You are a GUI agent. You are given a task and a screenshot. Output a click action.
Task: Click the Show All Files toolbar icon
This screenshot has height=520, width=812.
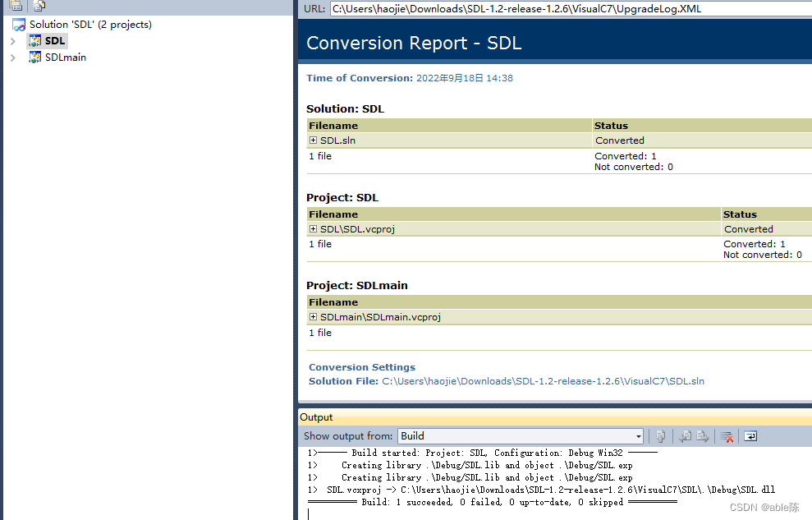pos(39,5)
